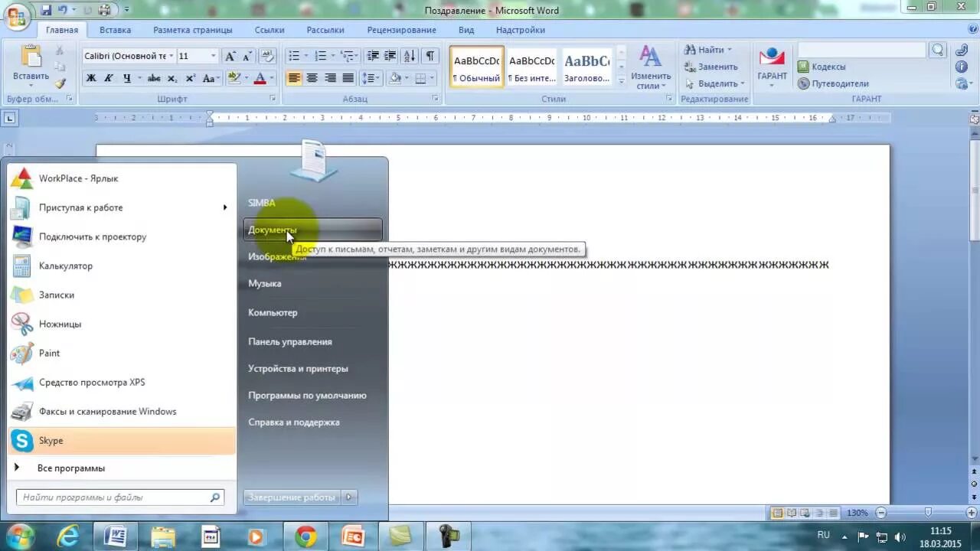This screenshot has height=551, width=980.
Task: Center text alignment
Action: click(312, 78)
